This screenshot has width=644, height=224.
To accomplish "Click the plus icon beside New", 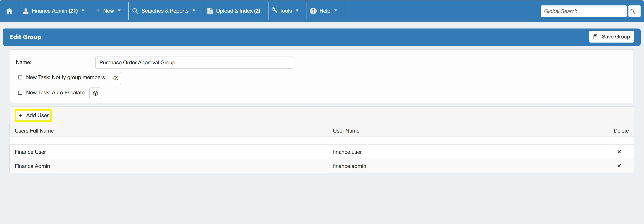I will pyautogui.click(x=98, y=10).
